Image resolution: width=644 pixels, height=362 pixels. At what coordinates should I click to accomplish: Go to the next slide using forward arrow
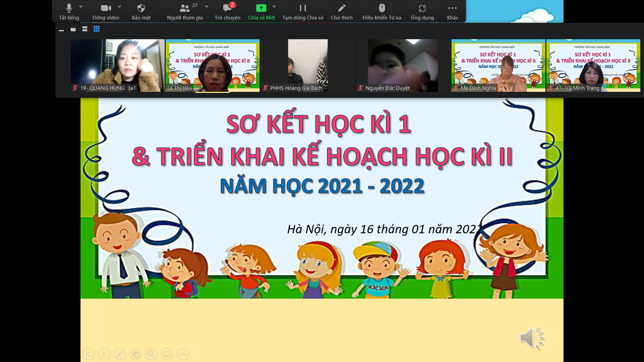[104, 354]
